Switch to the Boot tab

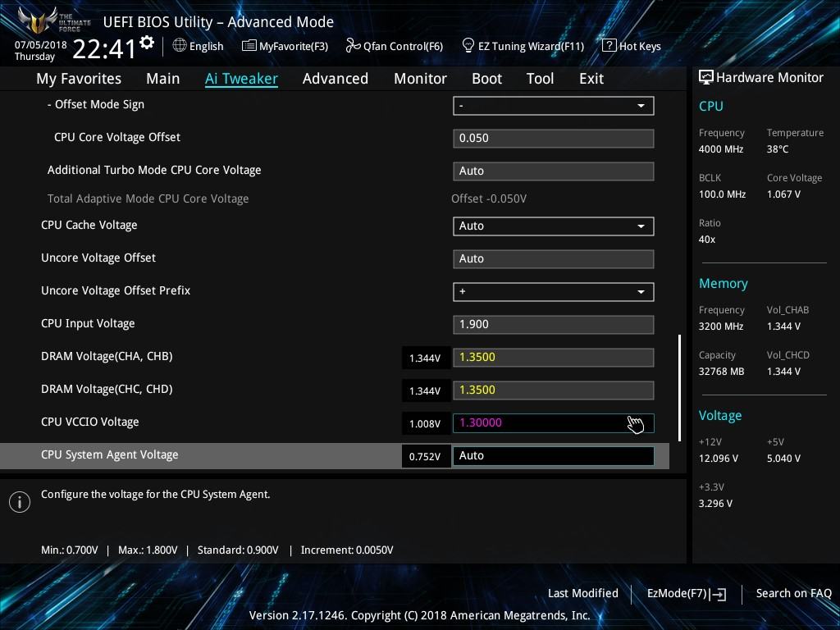[x=486, y=79]
